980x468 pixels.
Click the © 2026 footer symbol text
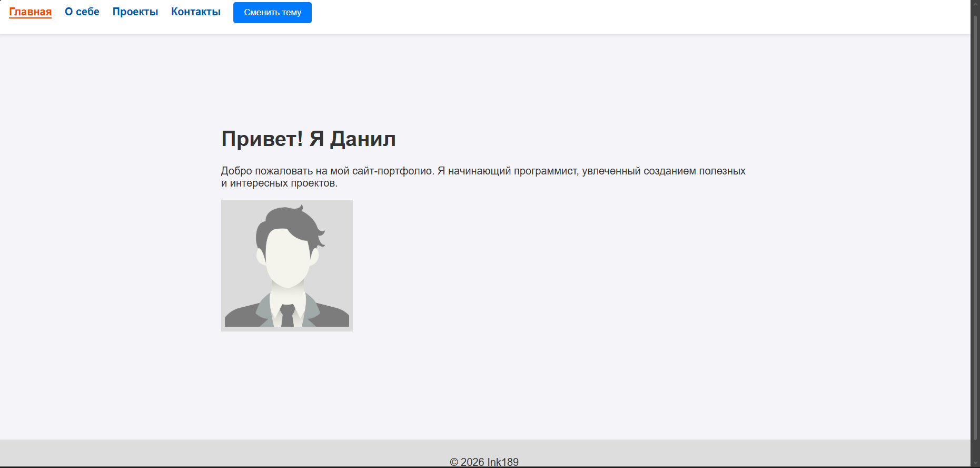click(467, 462)
